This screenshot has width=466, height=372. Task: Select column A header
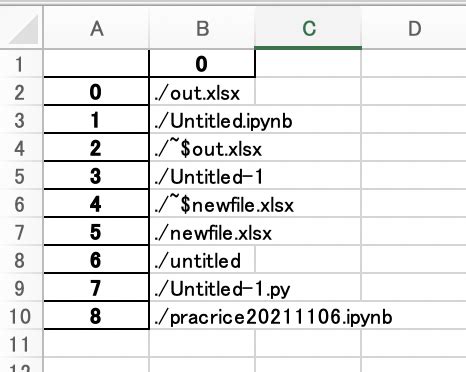click(x=96, y=28)
